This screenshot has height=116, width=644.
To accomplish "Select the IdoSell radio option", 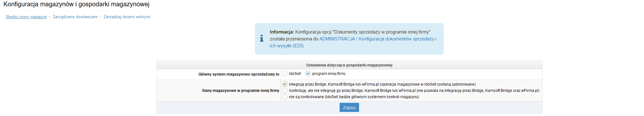I will pos(285,74).
